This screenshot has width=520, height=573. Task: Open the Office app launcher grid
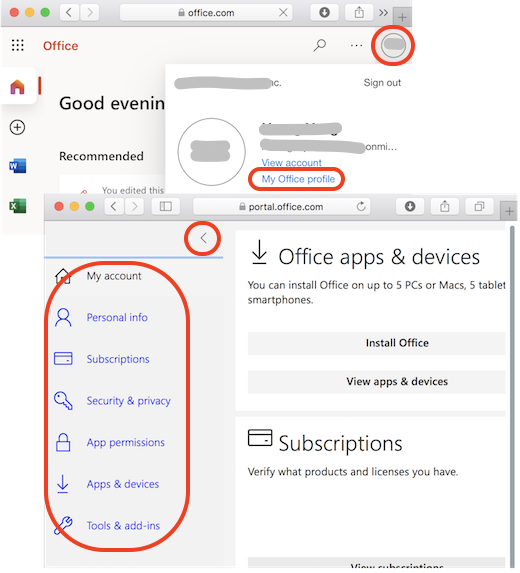click(18, 46)
